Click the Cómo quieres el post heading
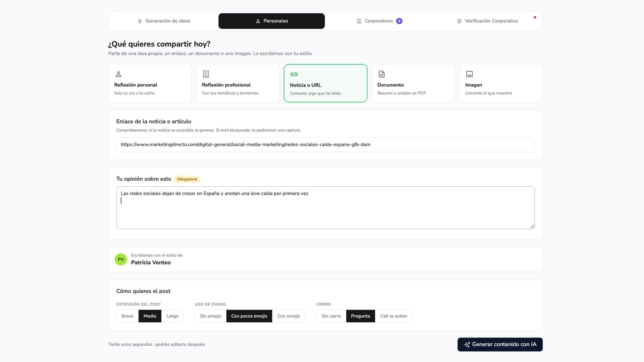This screenshot has height=362, width=644. [143, 291]
